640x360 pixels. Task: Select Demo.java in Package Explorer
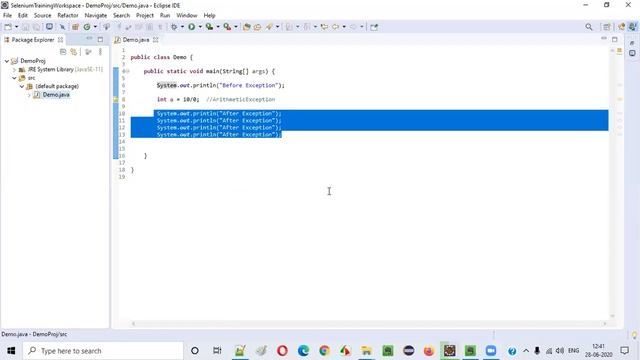[56, 95]
